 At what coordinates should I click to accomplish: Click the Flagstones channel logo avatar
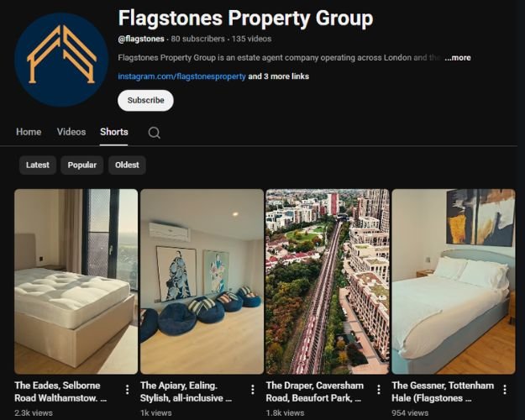pos(61,60)
